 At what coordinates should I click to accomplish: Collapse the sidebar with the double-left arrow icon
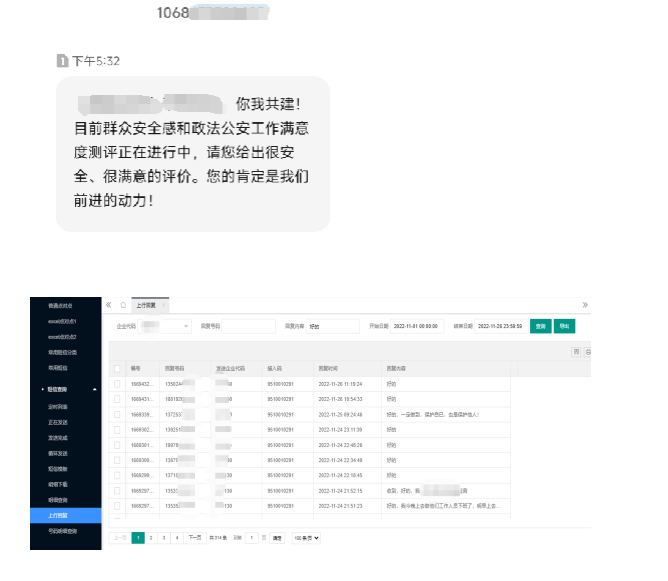click(x=109, y=305)
